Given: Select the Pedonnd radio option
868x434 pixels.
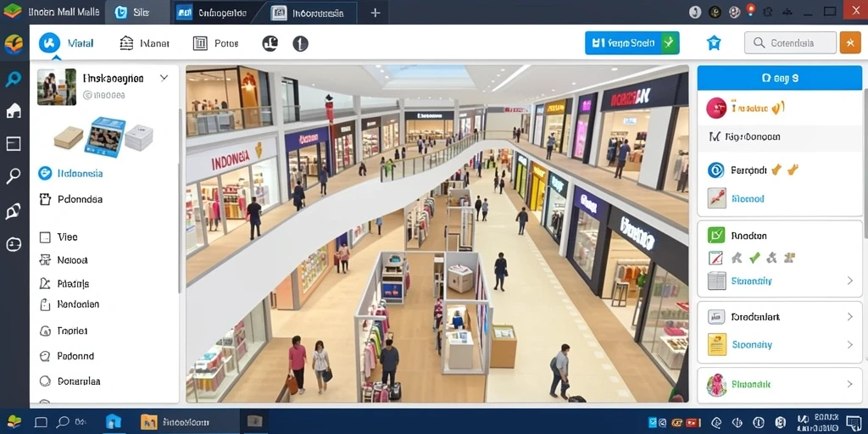Looking at the screenshot, I should (46, 356).
